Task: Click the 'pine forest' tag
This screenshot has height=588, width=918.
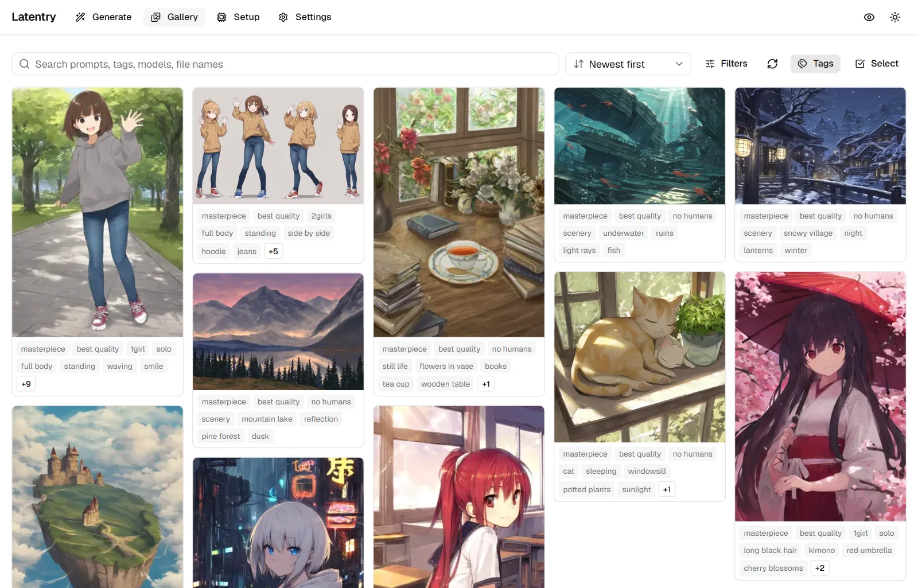Action: click(x=221, y=436)
